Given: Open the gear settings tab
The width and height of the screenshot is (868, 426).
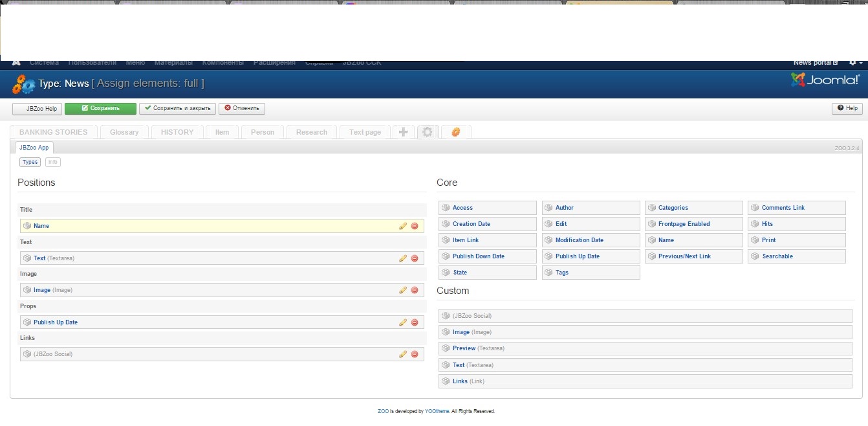Looking at the screenshot, I should click(x=428, y=132).
